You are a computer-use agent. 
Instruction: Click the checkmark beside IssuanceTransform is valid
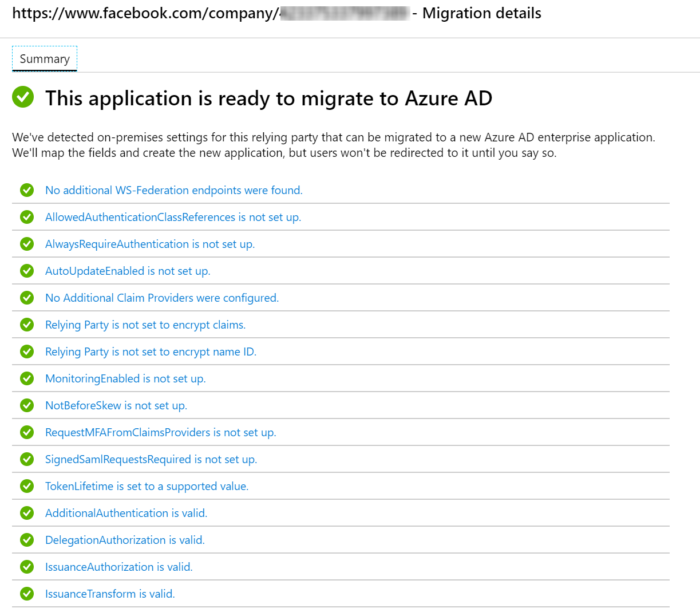27,594
